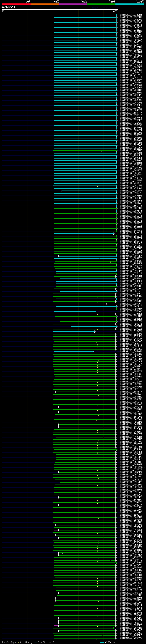
Task: Select the UniRef100_A9P8Z7 label
Action: pos(131,40)
